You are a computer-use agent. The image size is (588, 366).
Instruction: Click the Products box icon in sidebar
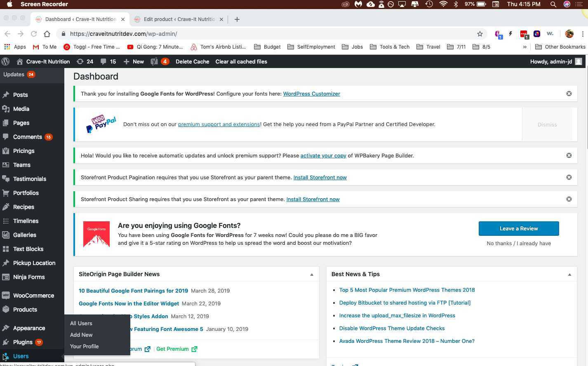[x=6, y=310]
